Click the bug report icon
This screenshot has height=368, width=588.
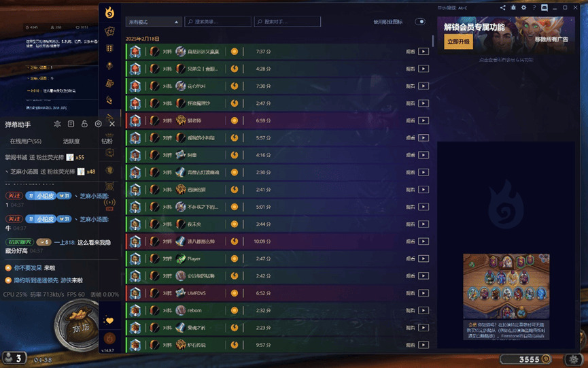(513, 8)
